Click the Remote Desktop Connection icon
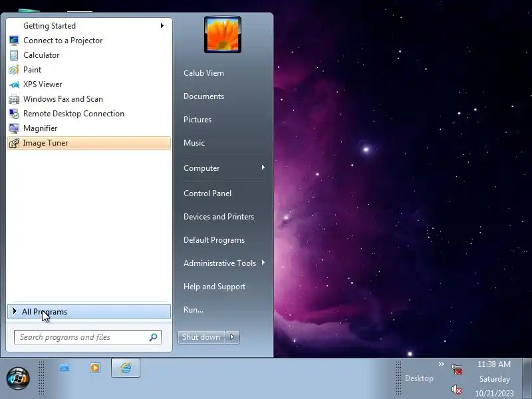Image resolution: width=532 pixels, height=399 pixels. pos(14,114)
